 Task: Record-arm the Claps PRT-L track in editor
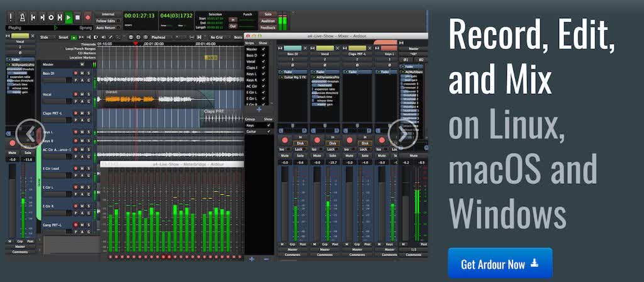(x=75, y=113)
